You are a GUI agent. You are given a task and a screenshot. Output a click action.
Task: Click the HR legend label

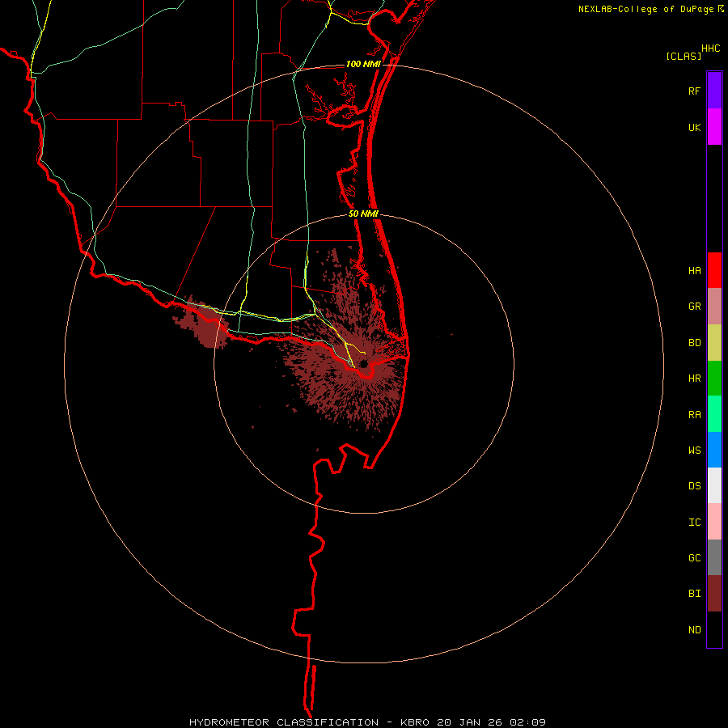pyautogui.click(x=694, y=378)
